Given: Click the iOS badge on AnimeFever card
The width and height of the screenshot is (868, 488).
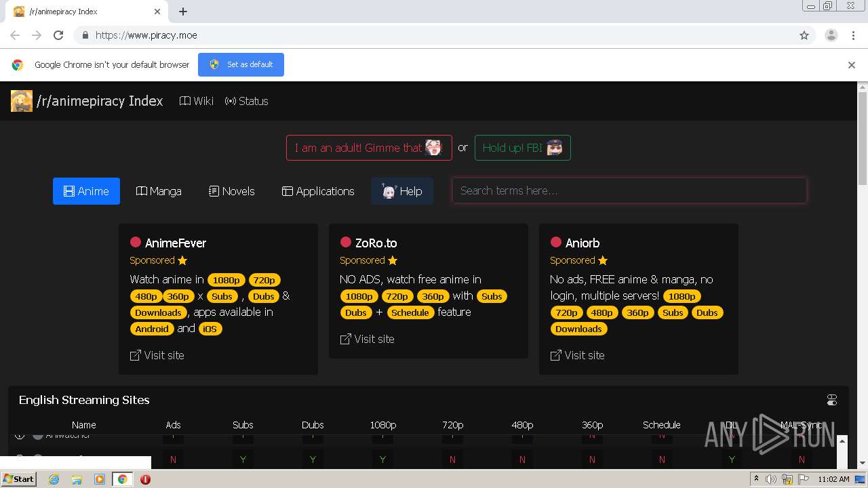Looking at the screenshot, I should click(210, 329).
